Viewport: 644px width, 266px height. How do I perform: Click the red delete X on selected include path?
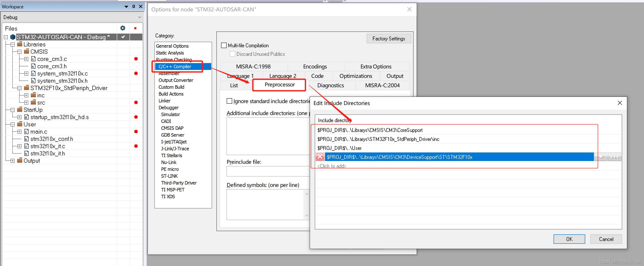click(x=320, y=157)
